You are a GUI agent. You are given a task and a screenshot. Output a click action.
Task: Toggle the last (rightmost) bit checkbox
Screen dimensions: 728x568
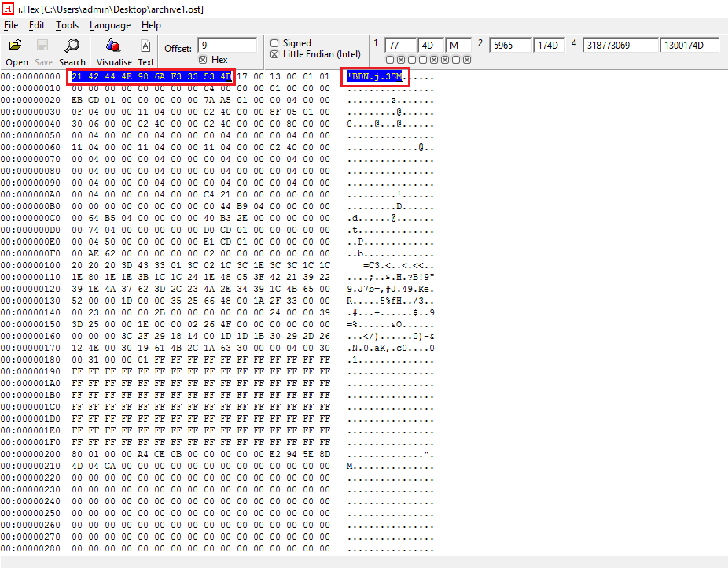coord(467,60)
